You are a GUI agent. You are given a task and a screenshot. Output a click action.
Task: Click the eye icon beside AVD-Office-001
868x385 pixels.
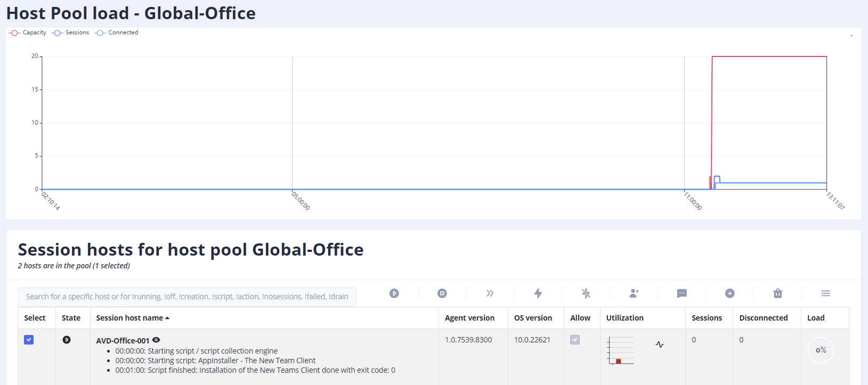(x=156, y=340)
